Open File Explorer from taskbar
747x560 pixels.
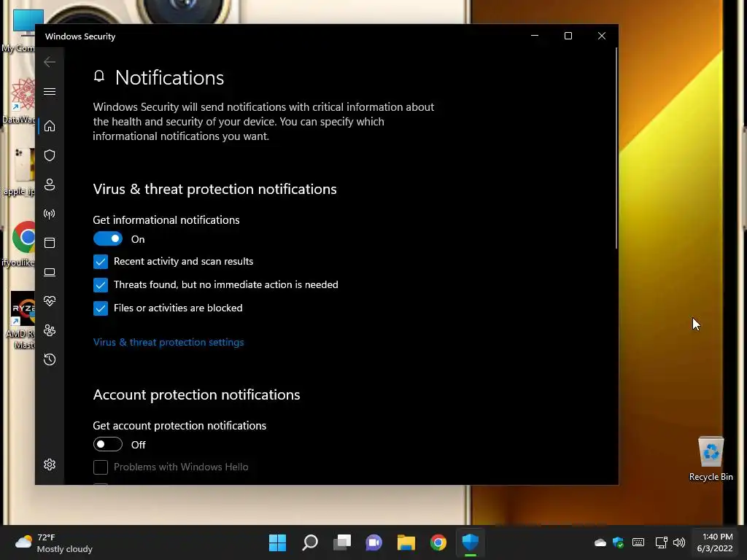(x=406, y=542)
